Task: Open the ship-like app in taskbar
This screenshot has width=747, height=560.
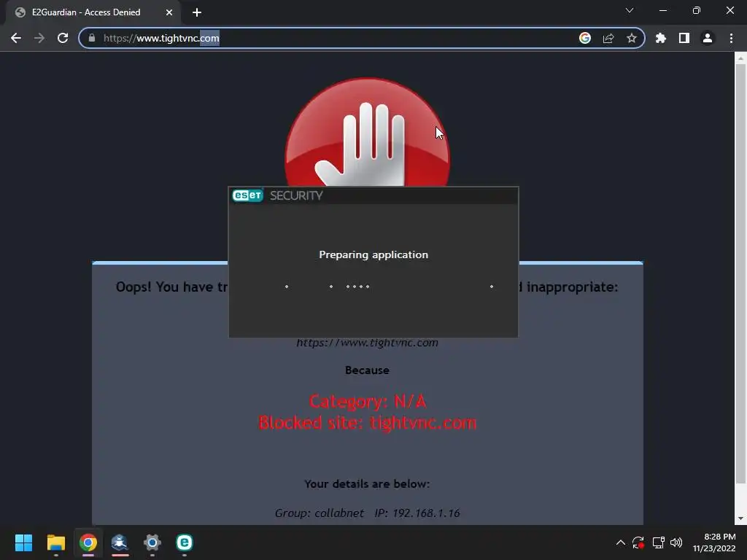Action: pos(120,542)
